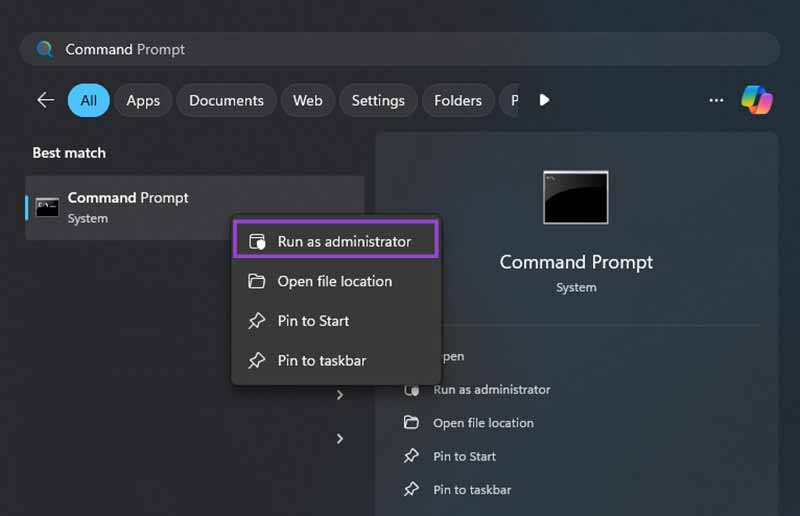
Task: Select Command Prompt best match result
Action: click(194, 208)
